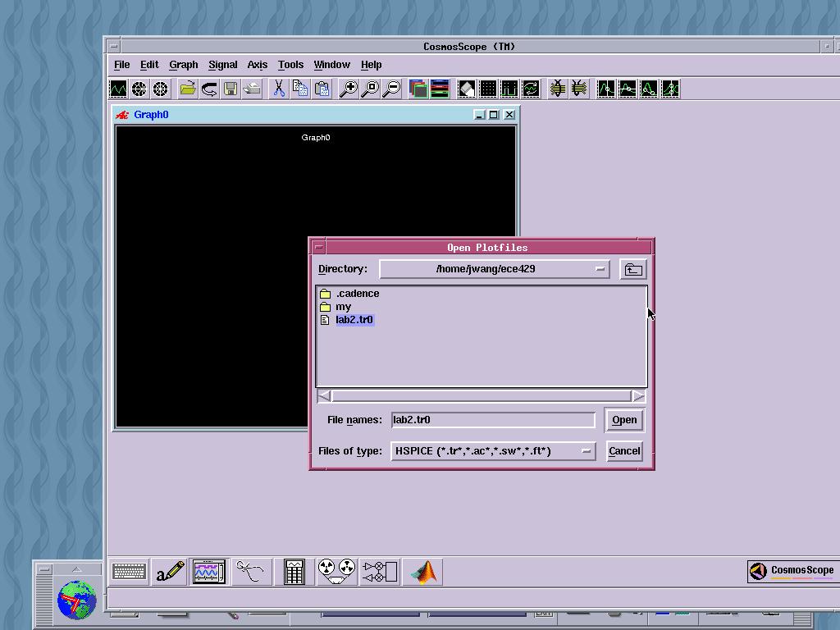Open the Edit menu
This screenshot has width=840, height=630.
click(x=149, y=65)
